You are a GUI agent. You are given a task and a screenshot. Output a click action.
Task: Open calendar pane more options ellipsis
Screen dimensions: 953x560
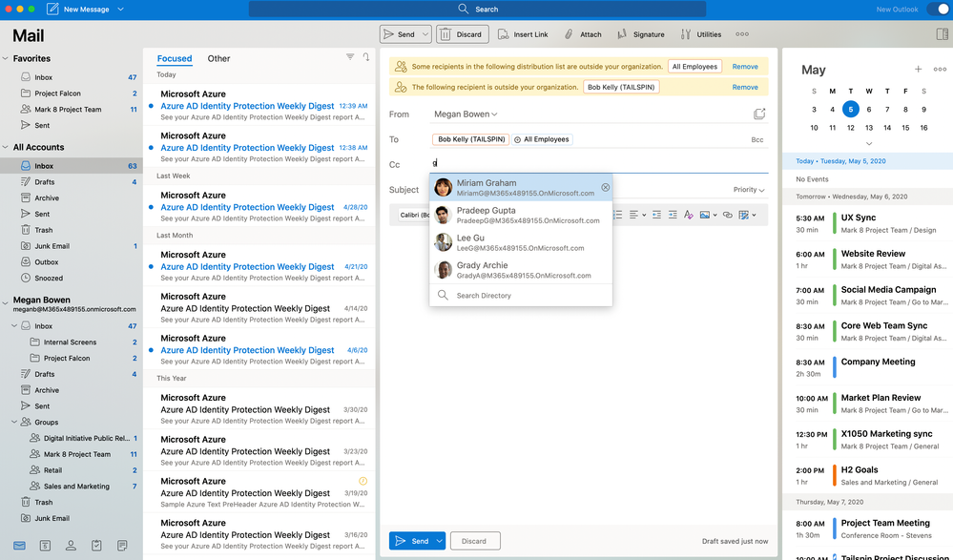pyautogui.click(x=940, y=70)
